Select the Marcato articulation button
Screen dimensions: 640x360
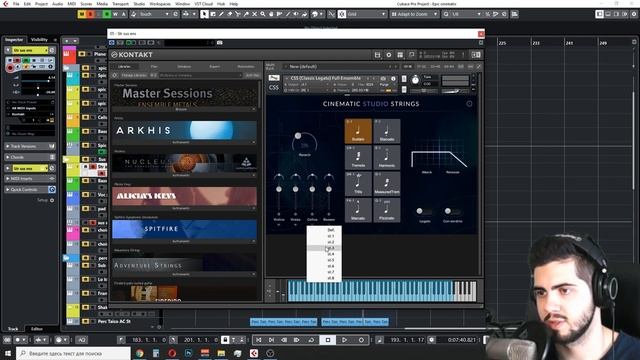(358, 210)
